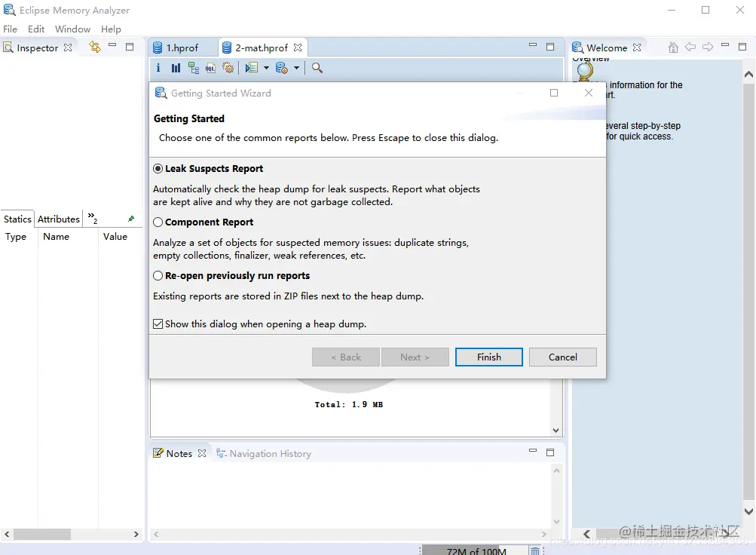Open the OQL query editor icon

coord(211,68)
